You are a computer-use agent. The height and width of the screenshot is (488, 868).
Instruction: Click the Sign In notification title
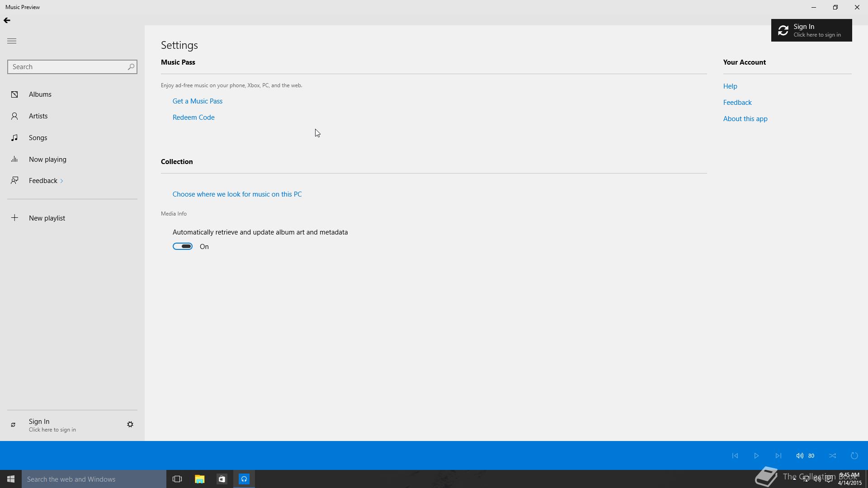click(804, 27)
